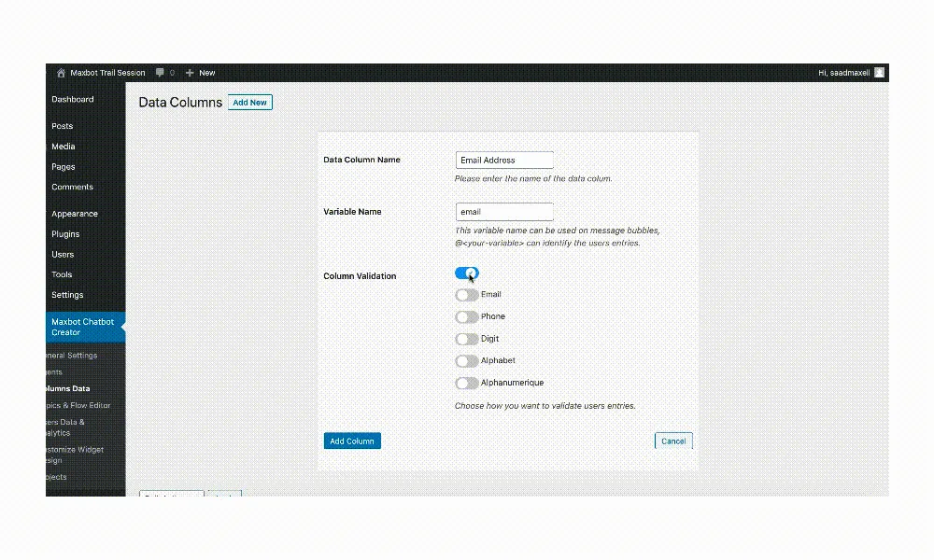Open Customize Widget Design submenu item
This screenshot has height=560, width=934.
[x=75, y=455]
